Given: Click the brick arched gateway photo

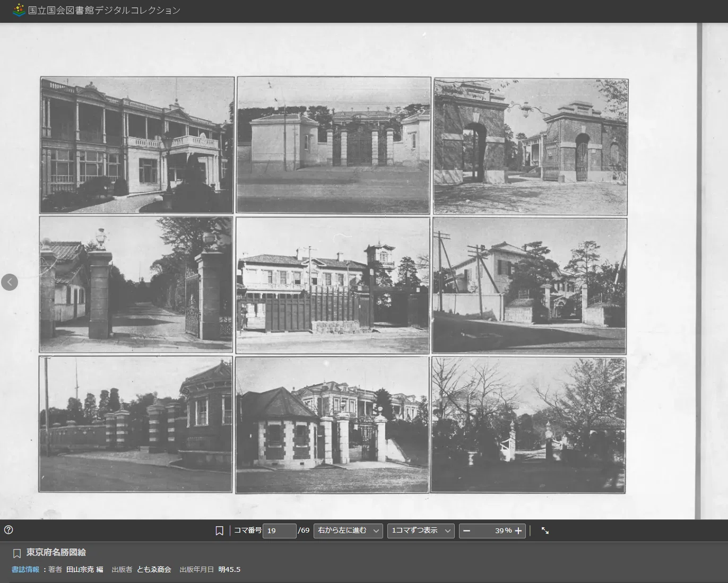Looking at the screenshot, I should [x=531, y=147].
